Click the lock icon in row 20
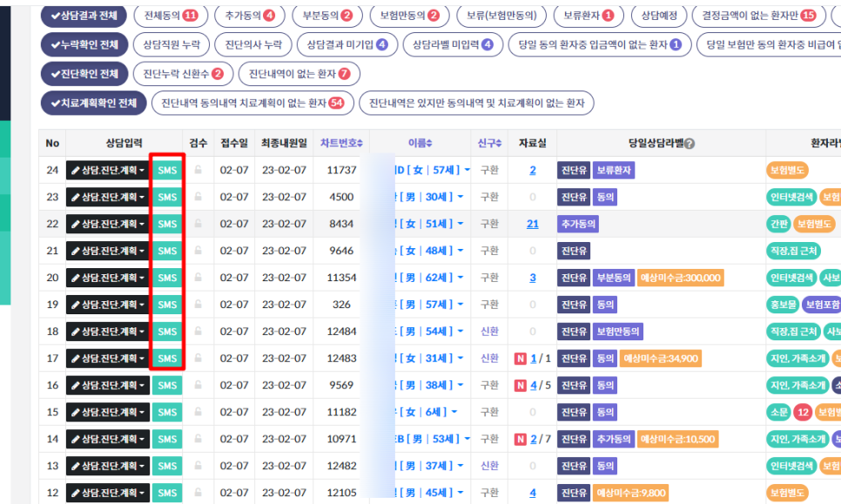The width and height of the screenshot is (841, 504). [x=198, y=279]
